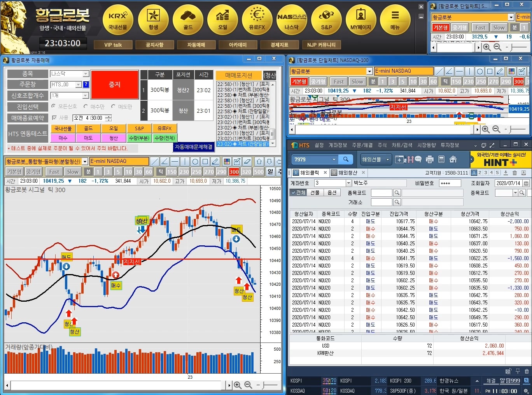Toggle the Slow button in signal chart
Image resolution: width=532 pixels, height=395 pixels.
(x=72, y=172)
